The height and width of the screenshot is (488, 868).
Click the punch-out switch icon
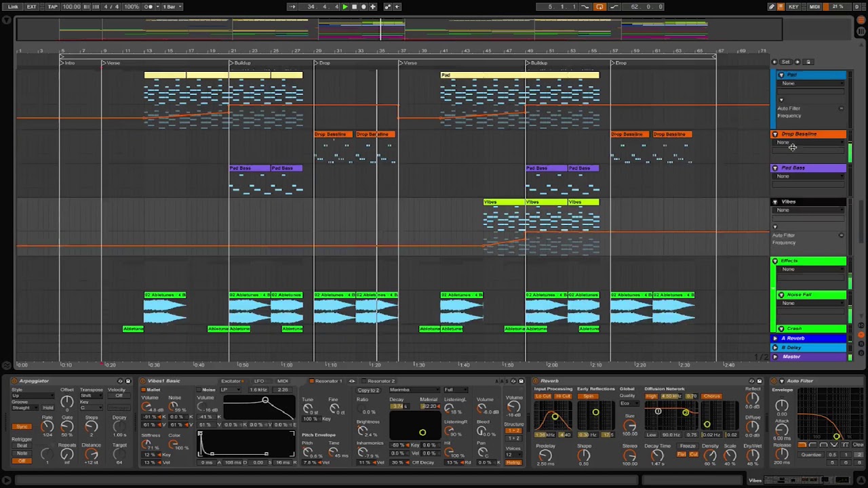(614, 7)
